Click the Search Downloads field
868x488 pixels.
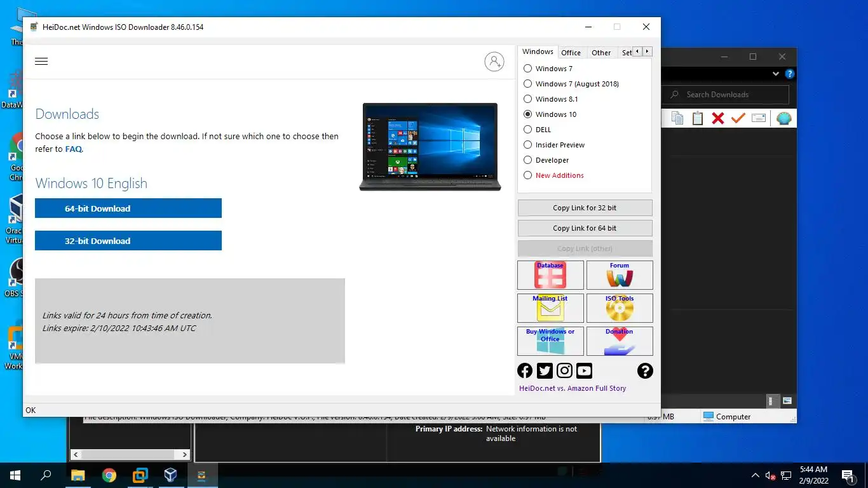tap(726, 95)
